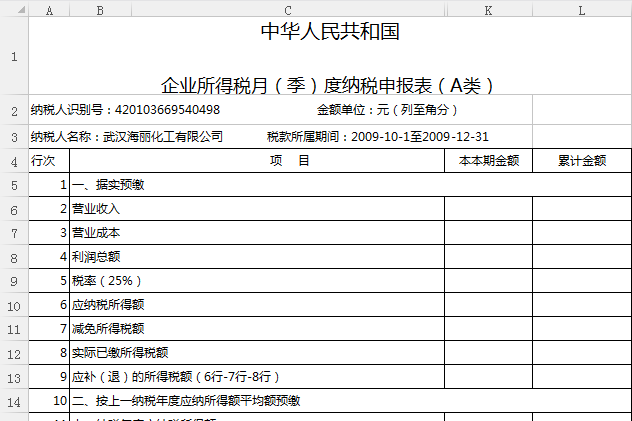Click the title text 中华人民共和国

click(330, 32)
